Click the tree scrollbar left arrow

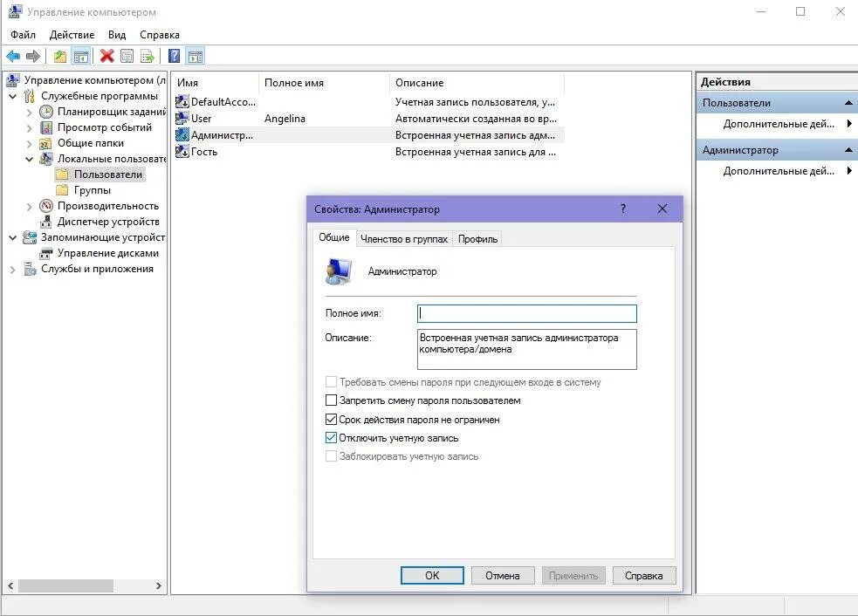[10, 586]
